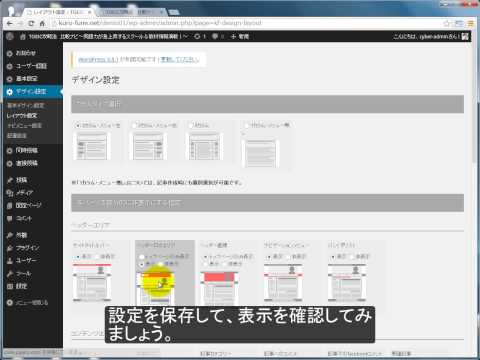Open the browser home page icon
The image size is (480, 360).
pyautogui.click(x=42, y=23)
